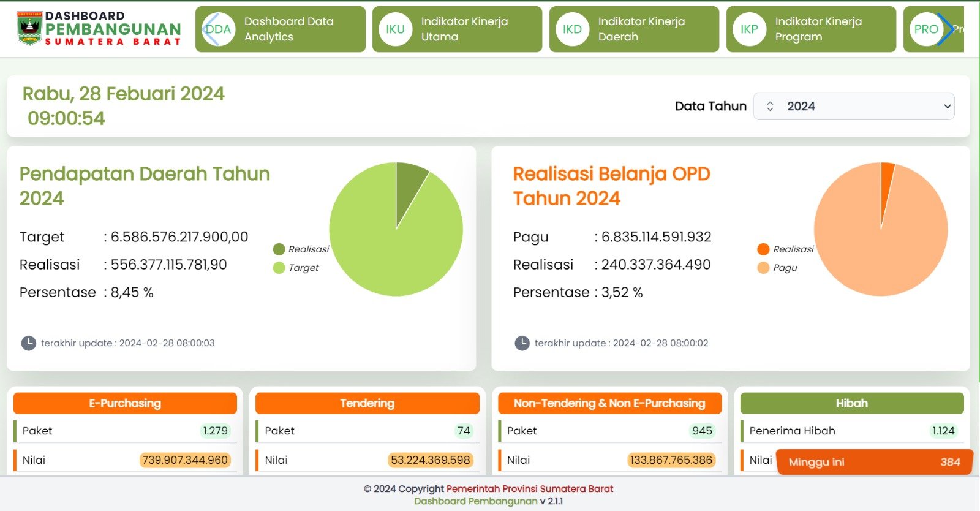Toggle Target legend in Pendapatan chart
This screenshot has height=511, width=980.
(x=296, y=268)
